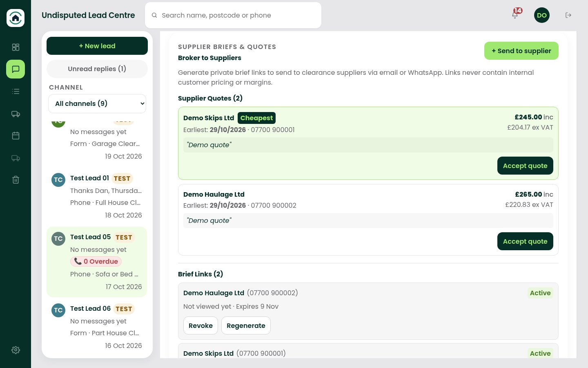Open notifications bell with 14 badge

515,15
